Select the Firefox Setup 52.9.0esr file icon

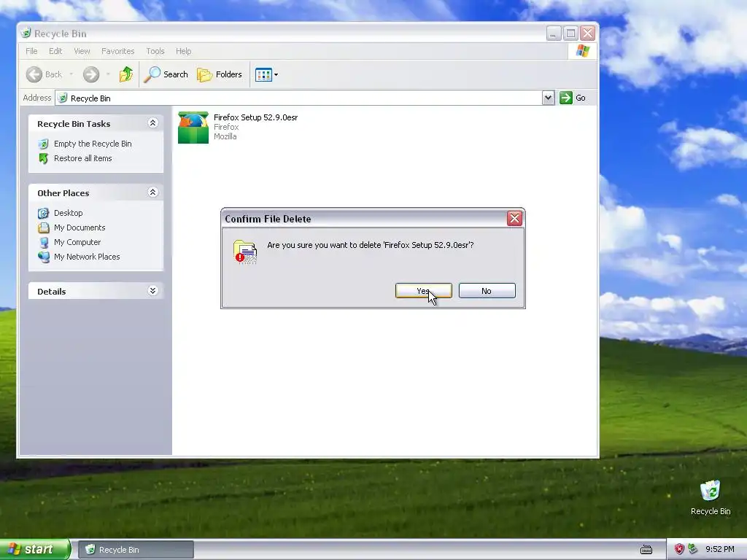[x=193, y=127]
